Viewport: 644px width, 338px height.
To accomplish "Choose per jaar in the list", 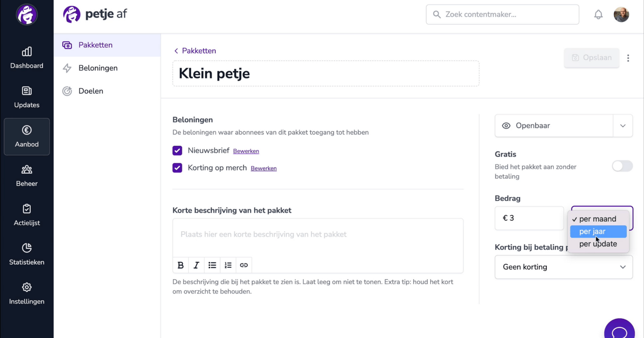I will coord(598,231).
